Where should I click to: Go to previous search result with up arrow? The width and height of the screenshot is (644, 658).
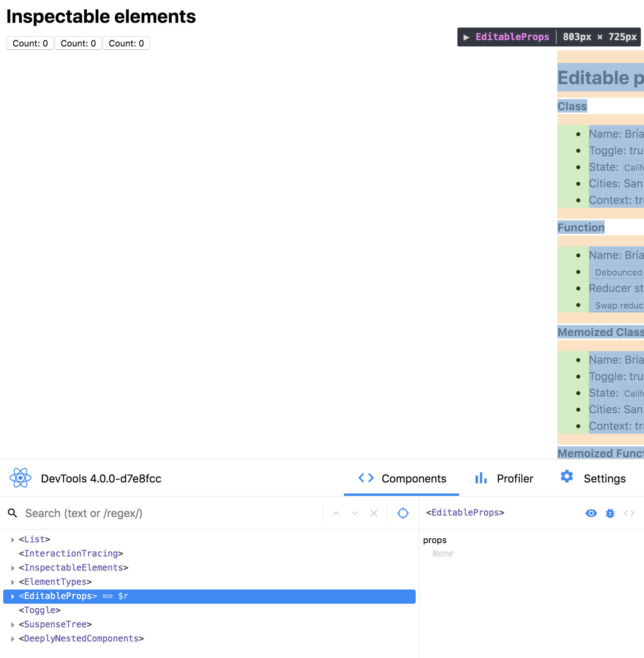336,513
